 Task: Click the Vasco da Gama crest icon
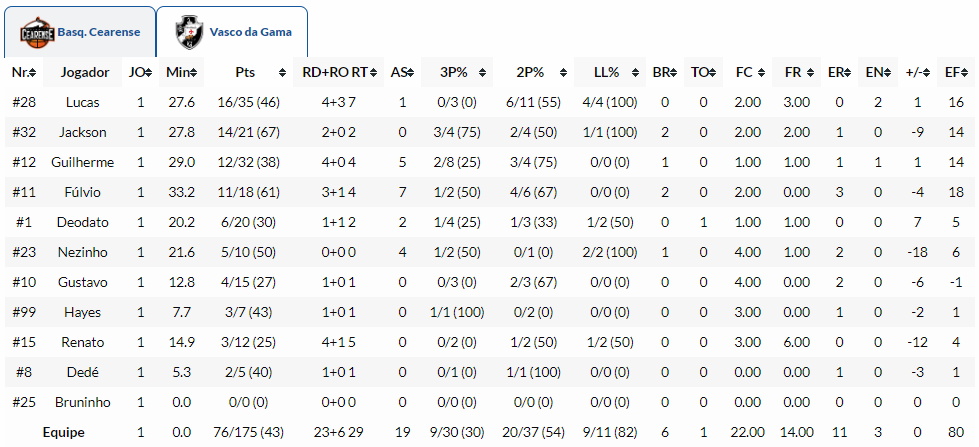[x=188, y=32]
